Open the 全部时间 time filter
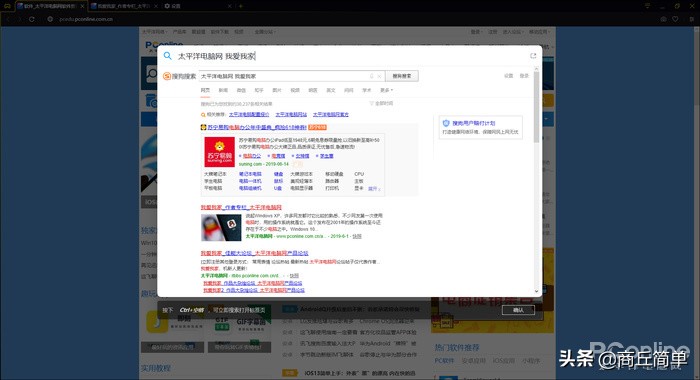700x380 pixels. [x=381, y=104]
